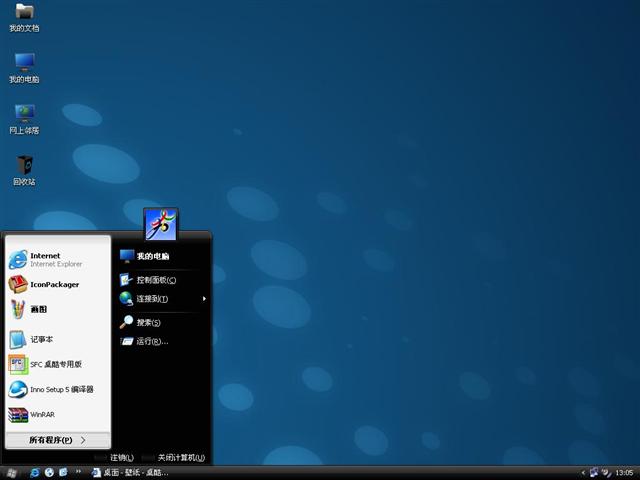Image resolution: width=640 pixels, height=480 pixels.
Task: Open 搜索(S) menu entry
Action: click(x=149, y=323)
